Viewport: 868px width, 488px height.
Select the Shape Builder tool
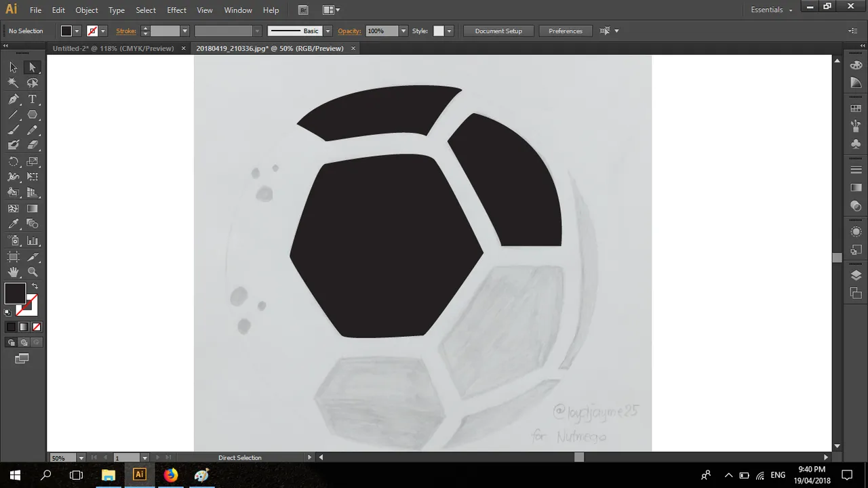[13, 192]
